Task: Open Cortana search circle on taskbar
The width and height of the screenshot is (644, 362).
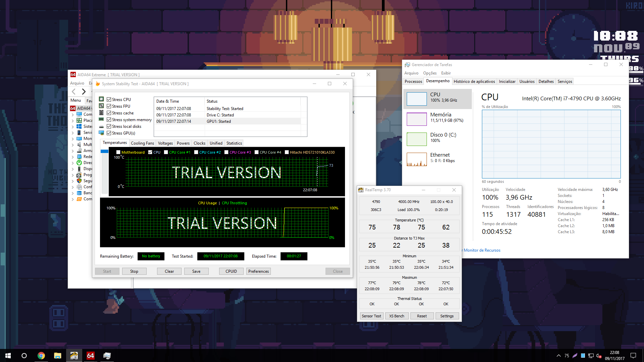Action: click(24, 356)
